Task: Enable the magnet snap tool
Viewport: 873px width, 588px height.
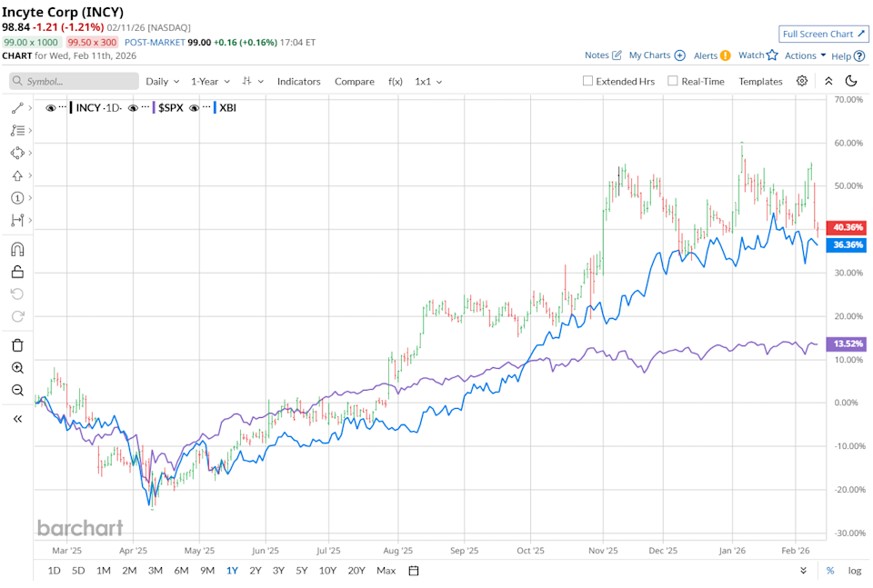Action: pyautogui.click(x=19, y=247)
